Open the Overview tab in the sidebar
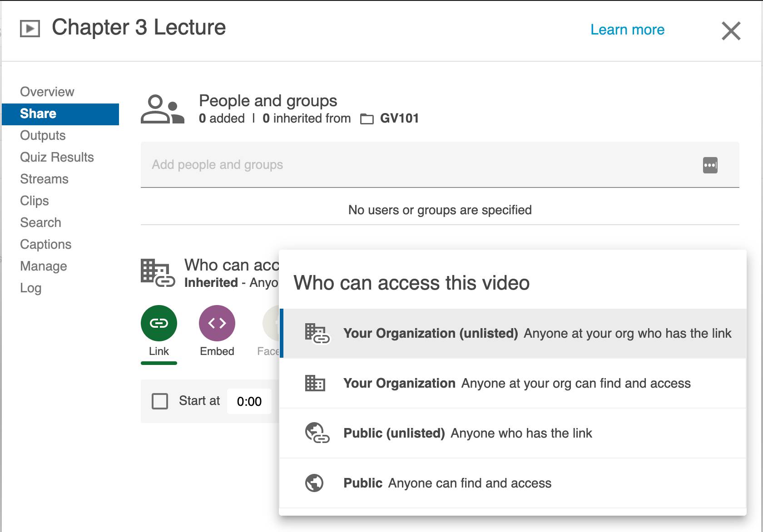This screenshot has width=763, height=532. coord(47,92)
